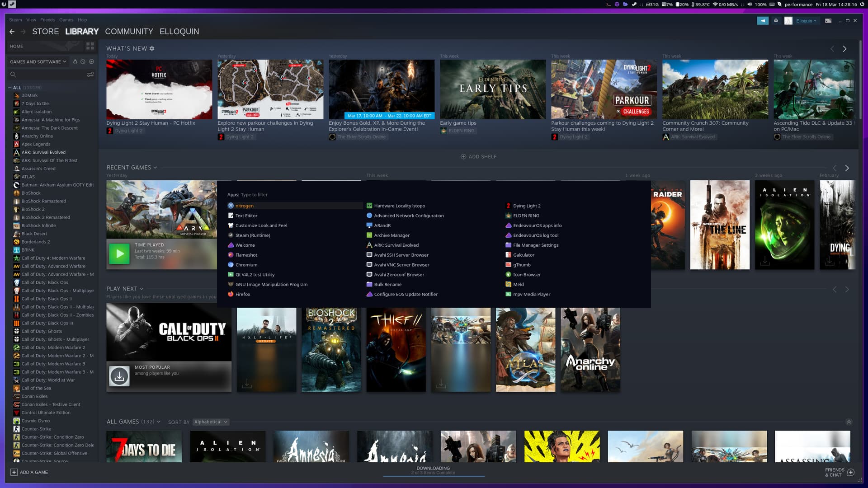The image size is (868, 488).
Task: Open the Steam menu
Action: [x=15, y=20]
